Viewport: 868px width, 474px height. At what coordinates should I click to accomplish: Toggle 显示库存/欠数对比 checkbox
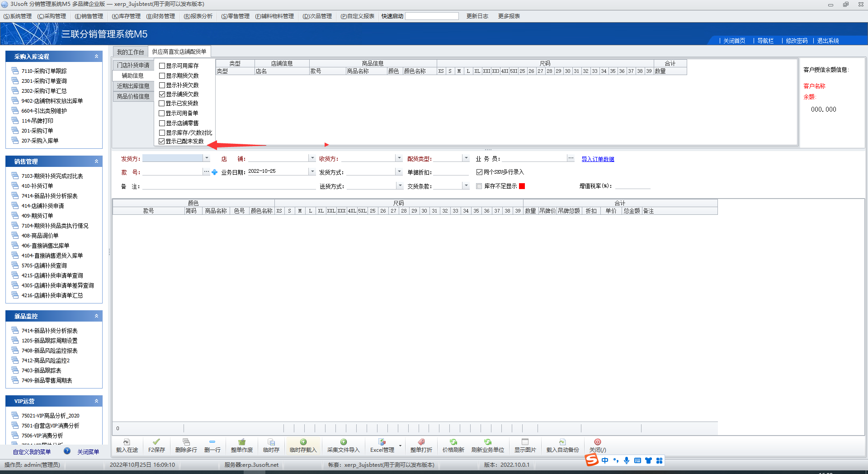(x=162, y=133)
